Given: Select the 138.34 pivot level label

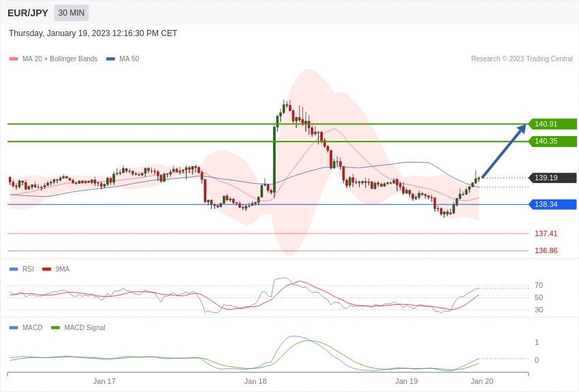Looking at the screenshot, I should coord(553,204).
